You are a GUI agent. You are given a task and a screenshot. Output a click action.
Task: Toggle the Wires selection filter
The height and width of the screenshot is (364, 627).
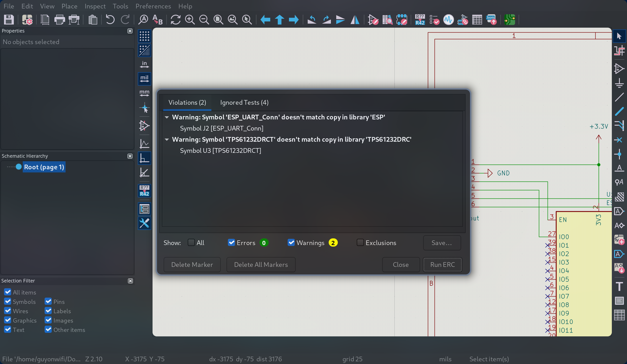pyautogui.click(x=8, y=311)
